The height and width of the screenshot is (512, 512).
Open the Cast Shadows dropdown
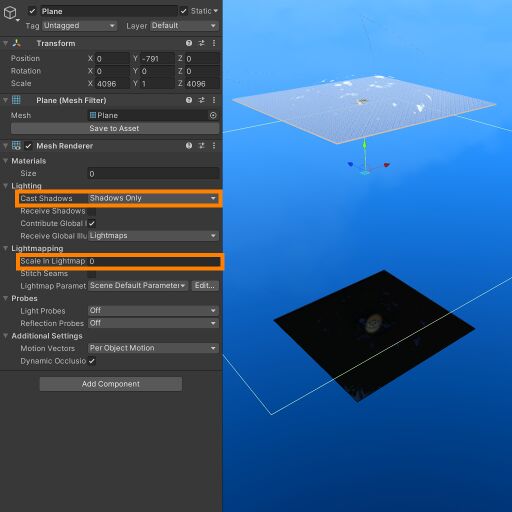coord(153,198)
